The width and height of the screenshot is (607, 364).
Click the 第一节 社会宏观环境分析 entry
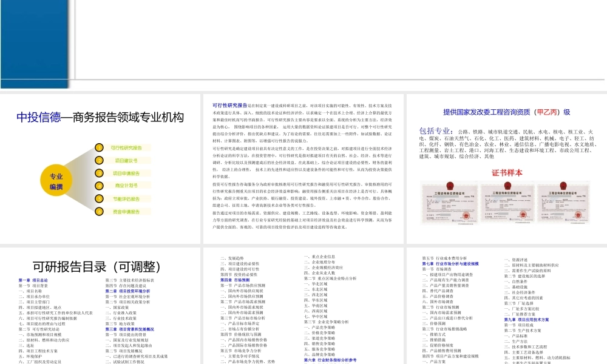click(127, 296)
